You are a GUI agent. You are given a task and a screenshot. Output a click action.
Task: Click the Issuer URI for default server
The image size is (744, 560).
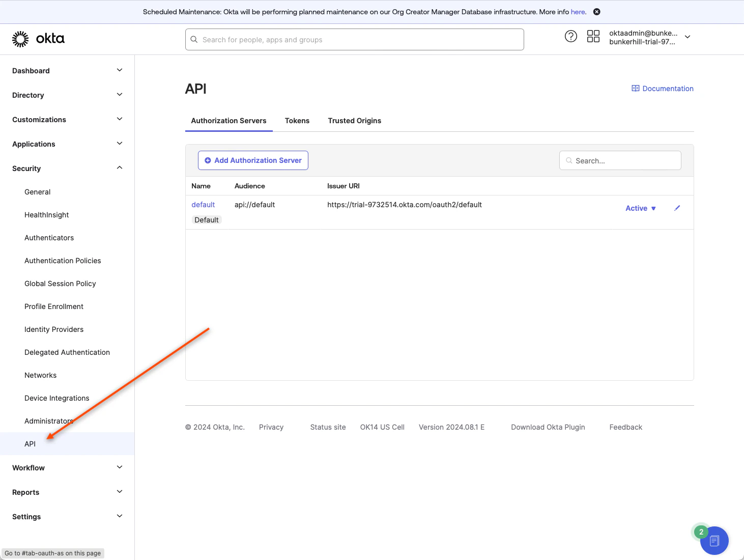405,205
